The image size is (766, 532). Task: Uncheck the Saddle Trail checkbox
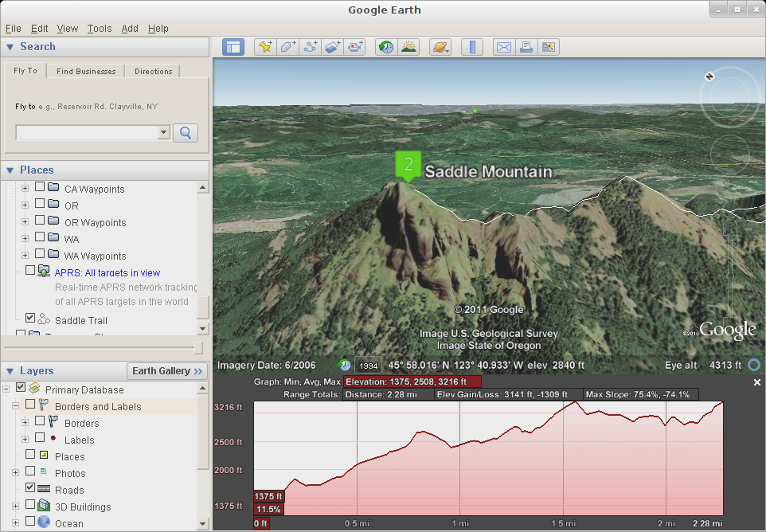click(x=30, y=318)
